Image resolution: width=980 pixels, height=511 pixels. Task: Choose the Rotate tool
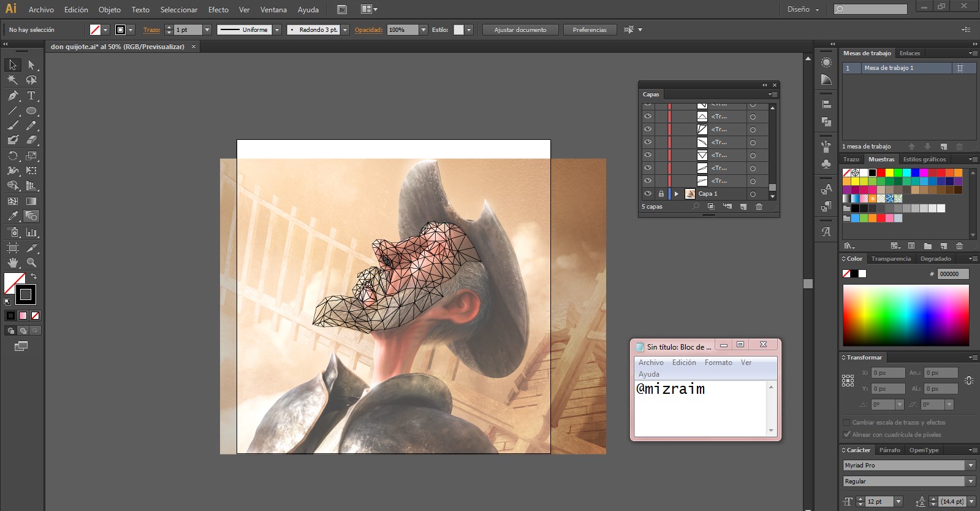coord(13,156)
